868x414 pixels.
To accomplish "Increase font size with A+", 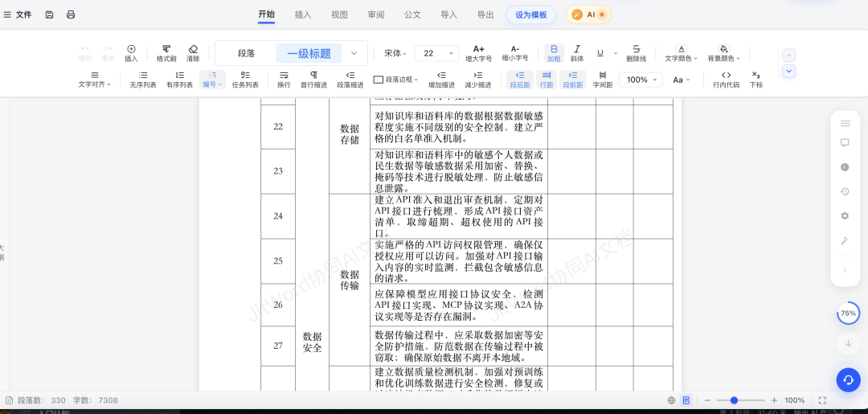I will click(x=478, y=53).
